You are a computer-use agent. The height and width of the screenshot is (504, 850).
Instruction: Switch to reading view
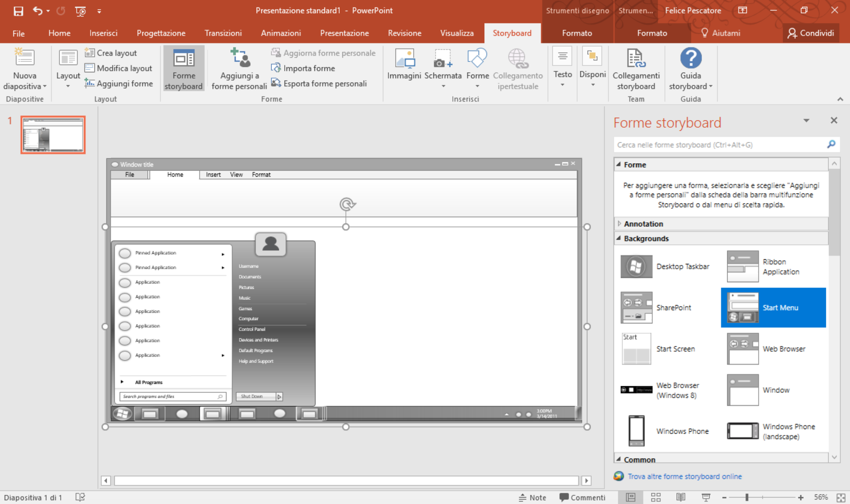pos(681,497)
